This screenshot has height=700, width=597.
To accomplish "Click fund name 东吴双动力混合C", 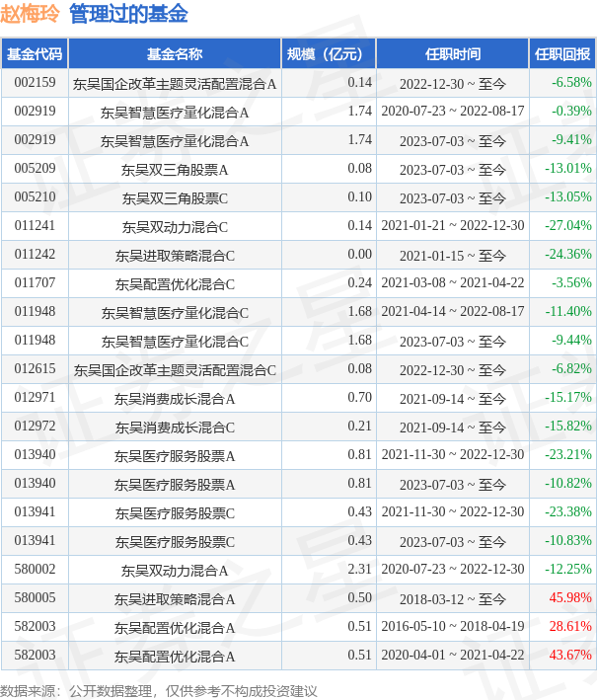I will click(175, 227).
